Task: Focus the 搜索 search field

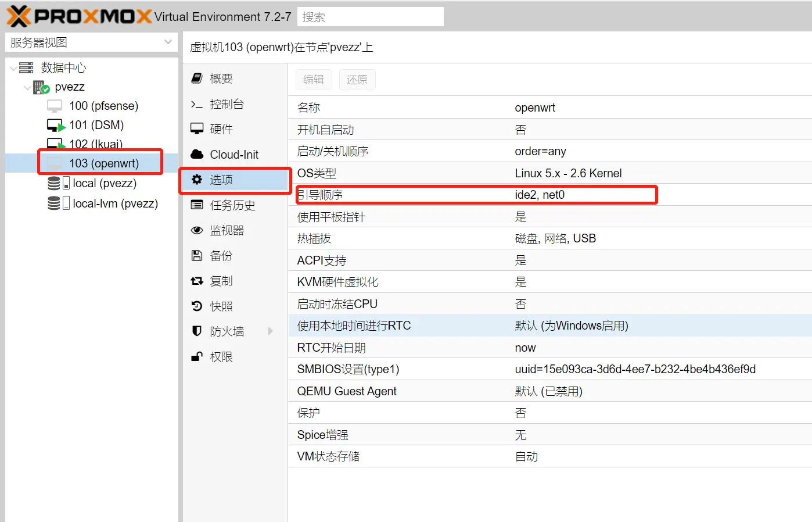Action: (x=371, y=17)
